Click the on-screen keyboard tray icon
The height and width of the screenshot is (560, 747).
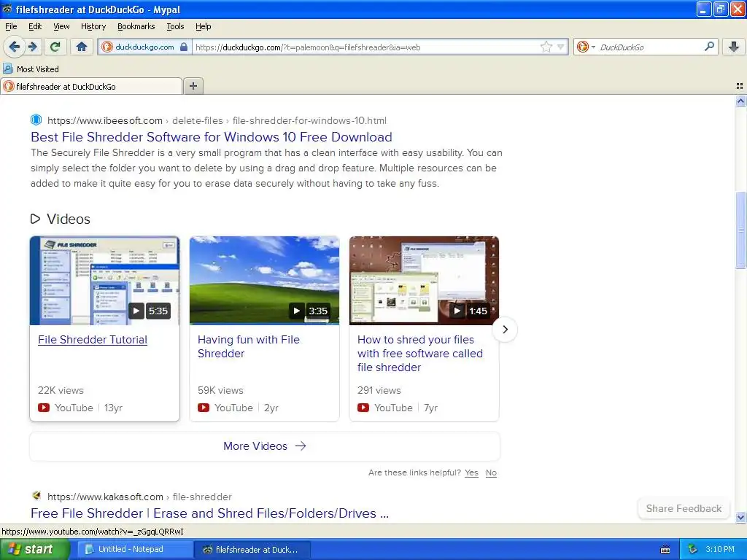pyautogui.click(x=665, y=550)
